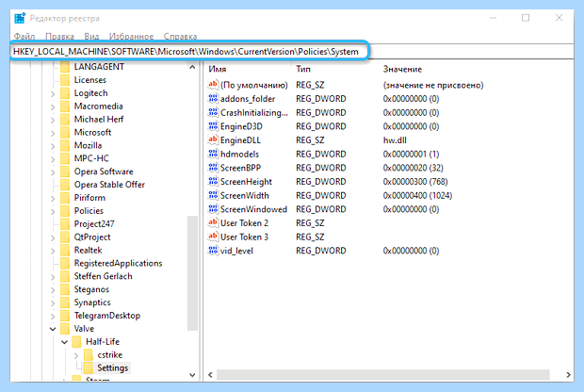Collapse the Half-Life tree node
The height and width of the screenshot is (392, 584).
pos(64,342)
